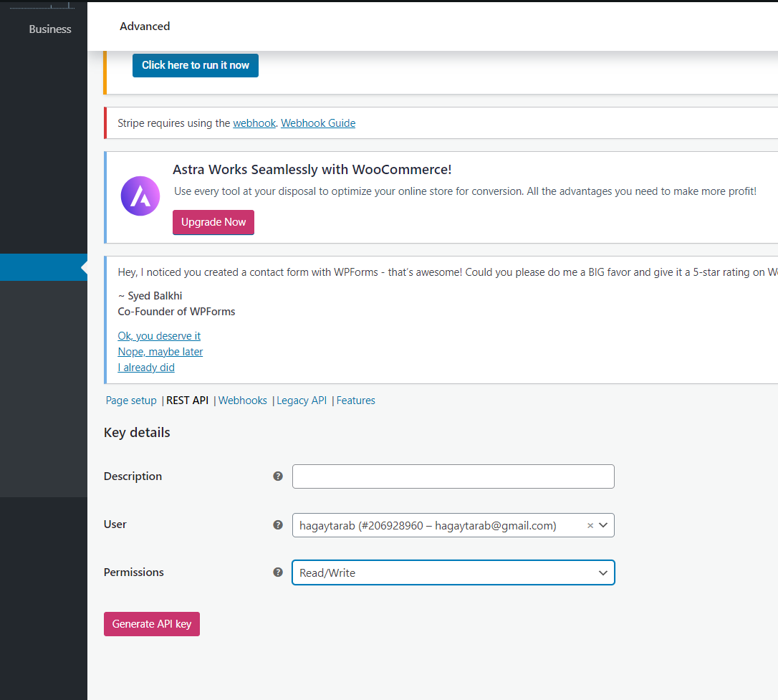778x700 pixels.
Task: Click the Upgrade Now button
Action: coord(213,222)
